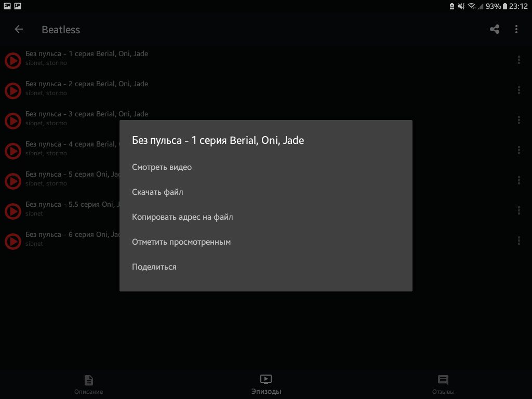Play episode 2 серия via its red play icon

13,91
